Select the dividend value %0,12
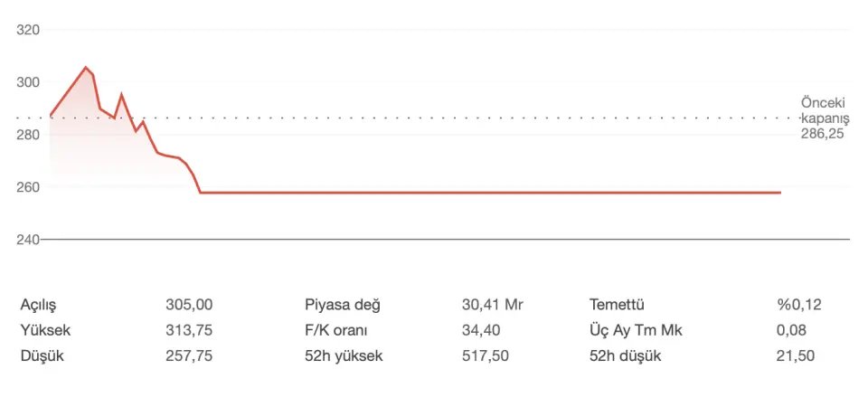Image resolution: width=868 pixels, height=407 pixels. tap(798, 305)
